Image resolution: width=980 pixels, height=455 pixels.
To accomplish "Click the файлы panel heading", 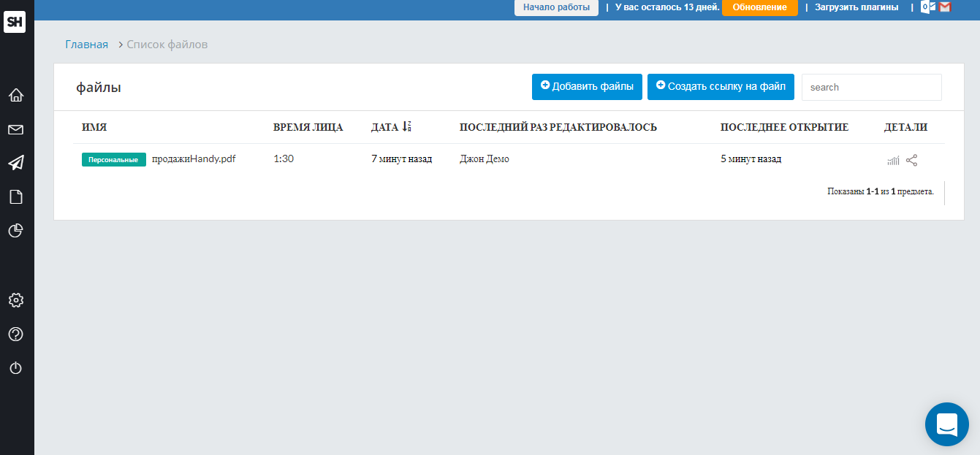I will 99,88.
